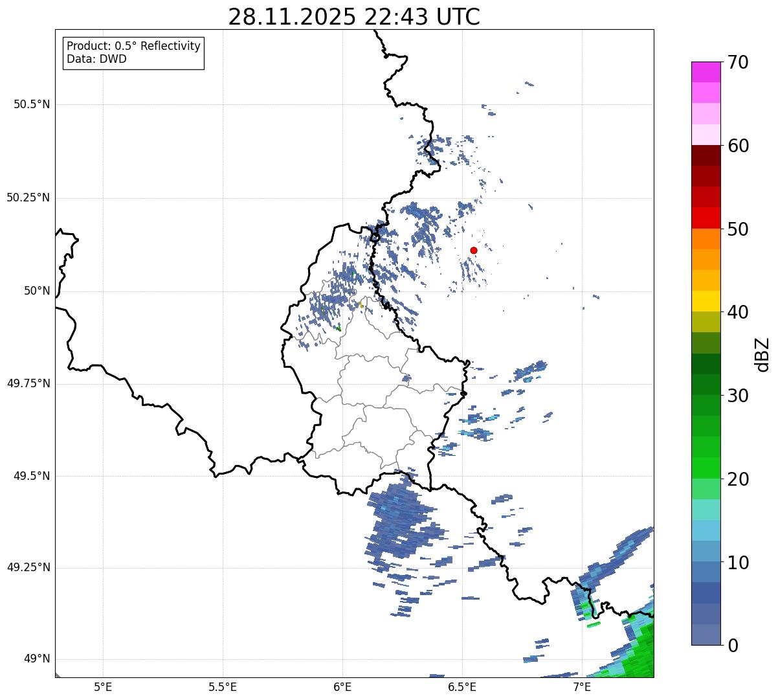
Task: Click the colorbar tick label 30
Action: pos(738,396)
